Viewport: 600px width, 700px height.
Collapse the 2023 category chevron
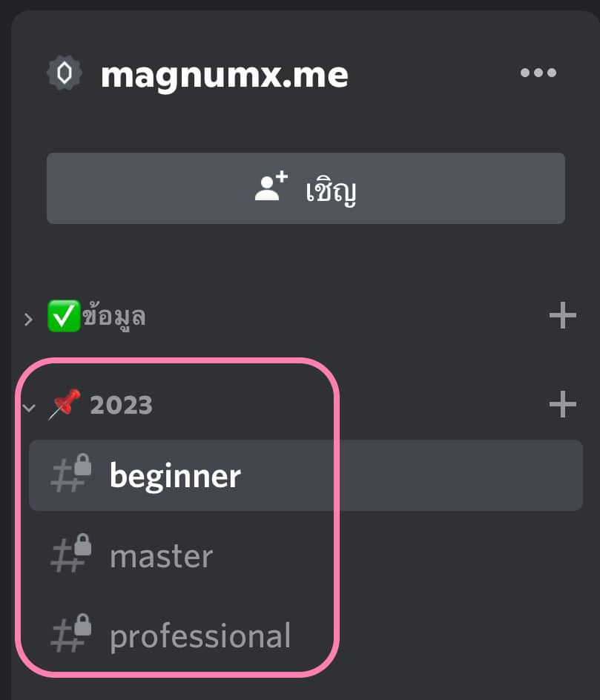click(x=29, y=408)
